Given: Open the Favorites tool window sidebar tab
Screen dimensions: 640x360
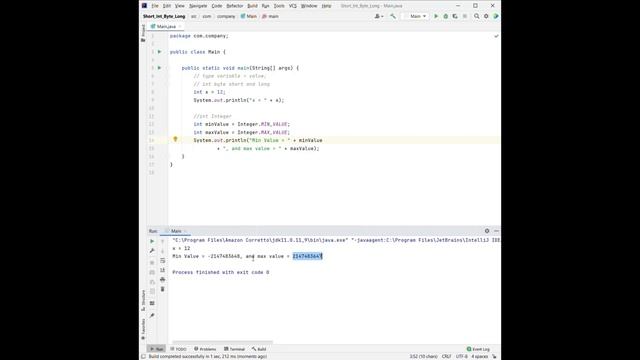Looking at the screenshot, I should click(x=143, y=329).
